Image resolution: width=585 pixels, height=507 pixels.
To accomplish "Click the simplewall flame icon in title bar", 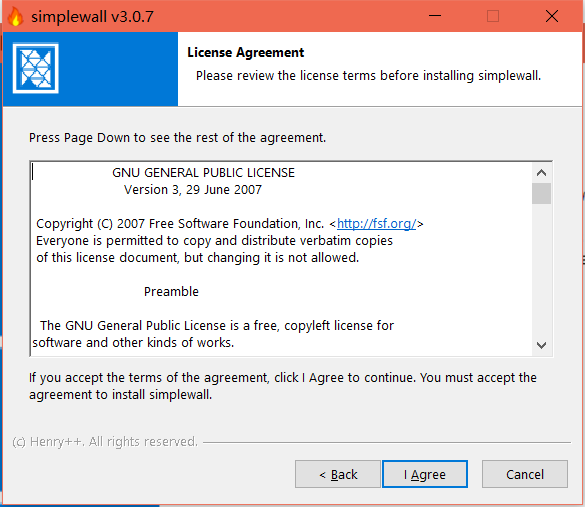I will (x=15, y=17).
